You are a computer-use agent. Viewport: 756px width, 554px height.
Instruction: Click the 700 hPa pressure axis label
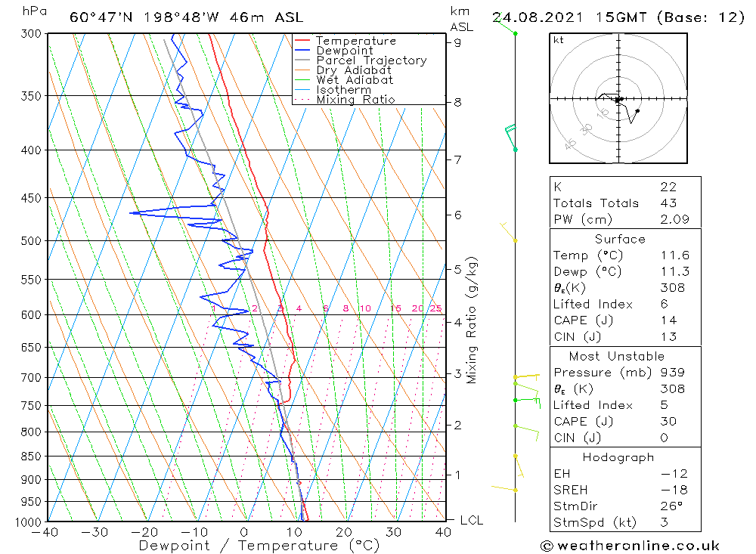click(x=31, y=378)
